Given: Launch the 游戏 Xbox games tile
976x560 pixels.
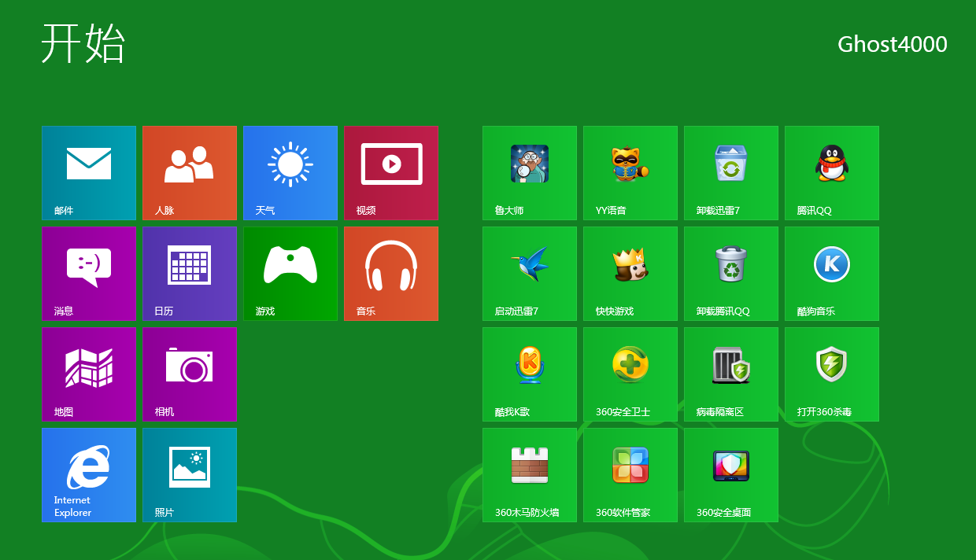Looking at the screenshot, I should coord(290,274).
